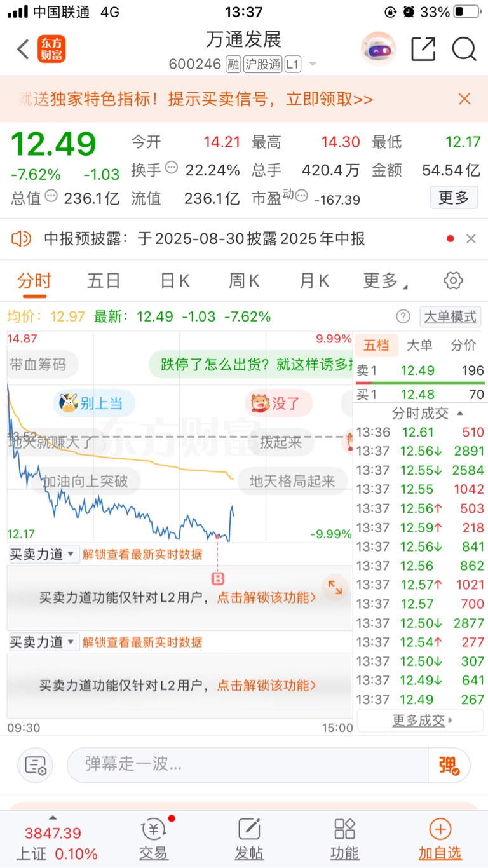Tap the 13:36 12.61 510 trade row
Viewport: 488px width, 868px height.
point(420,433)
